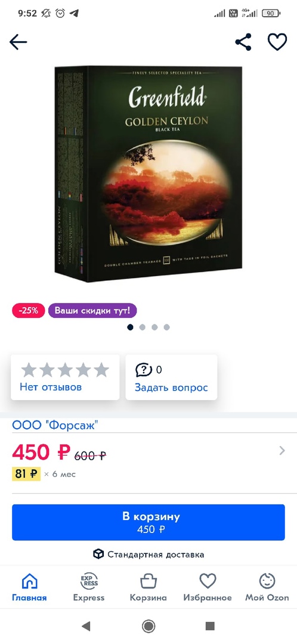
Task: Tap the Задать вопрос link
Action: coord(171,388)
